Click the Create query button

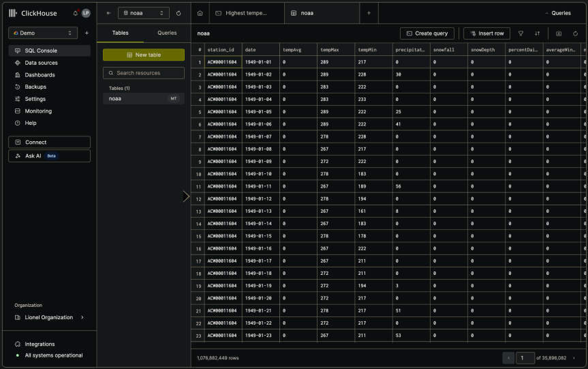point(427,33)
